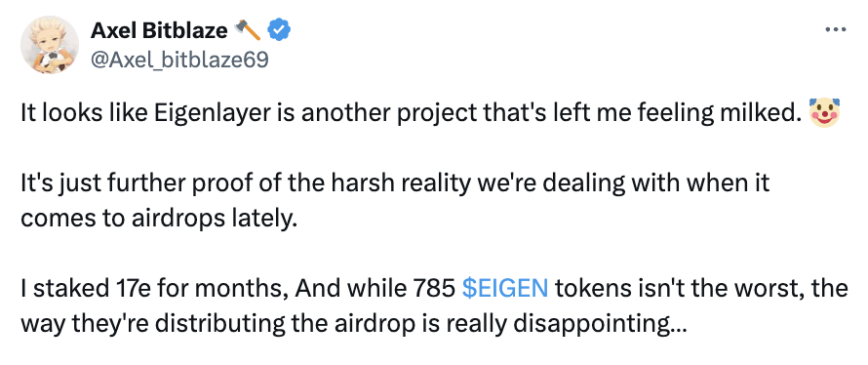The width and height of the screenshot is (868, 365).
Task: Click the blue verified checkmark badge
Action: coord(279,30)
